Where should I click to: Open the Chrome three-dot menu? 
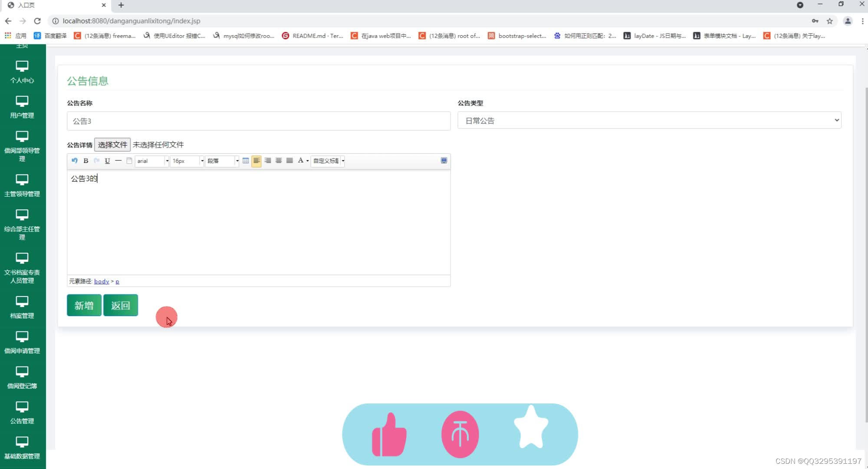[x=862, y=21]
